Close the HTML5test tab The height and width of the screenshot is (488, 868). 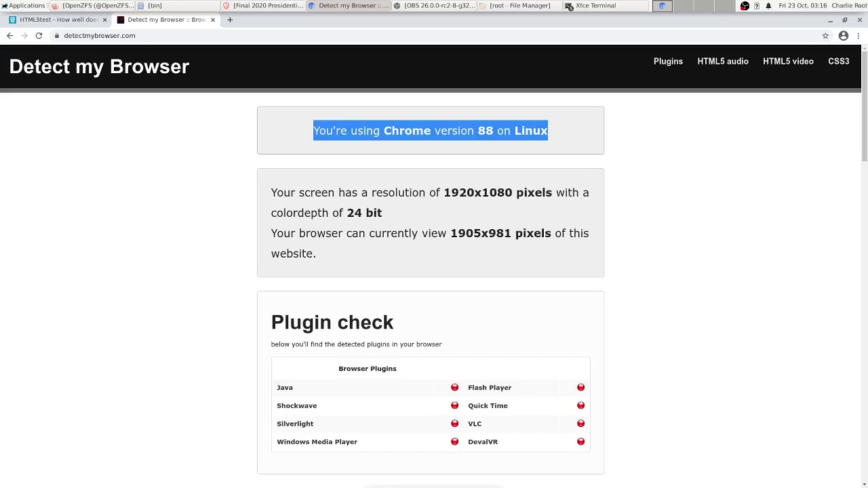pyautogui.click(x=104, y=20)
